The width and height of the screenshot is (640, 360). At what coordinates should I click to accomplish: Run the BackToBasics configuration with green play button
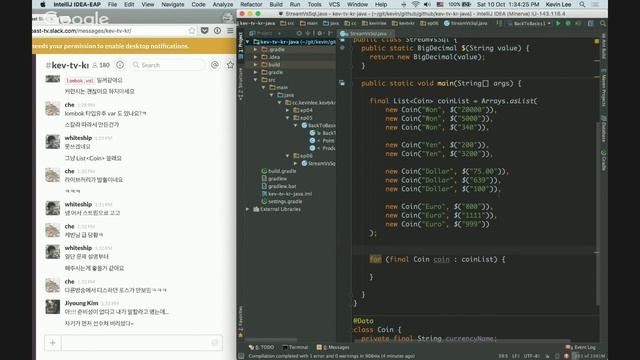[x=558, y=24]
